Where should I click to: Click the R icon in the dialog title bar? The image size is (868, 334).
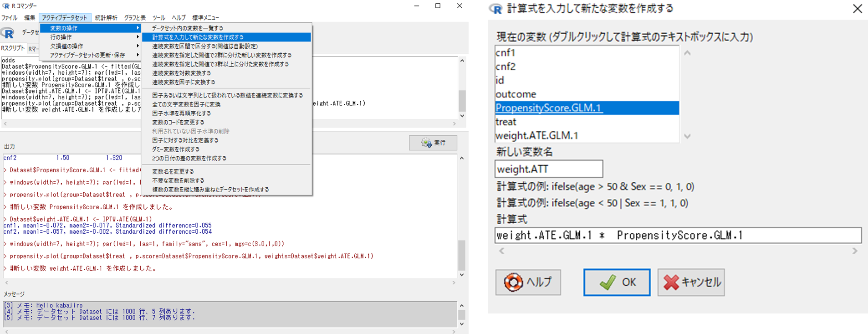495,9
